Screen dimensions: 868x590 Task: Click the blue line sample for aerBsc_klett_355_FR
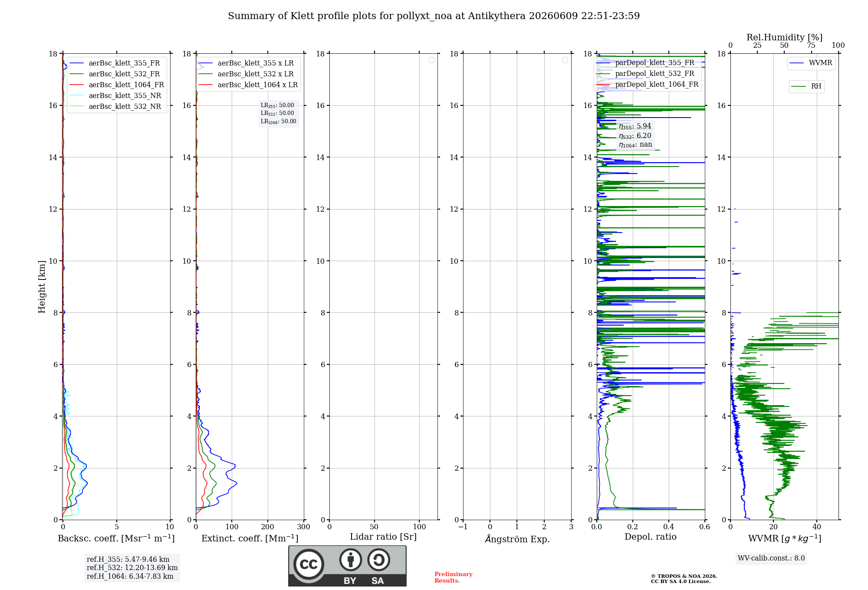pyautogui.click(x=76, y=63)
